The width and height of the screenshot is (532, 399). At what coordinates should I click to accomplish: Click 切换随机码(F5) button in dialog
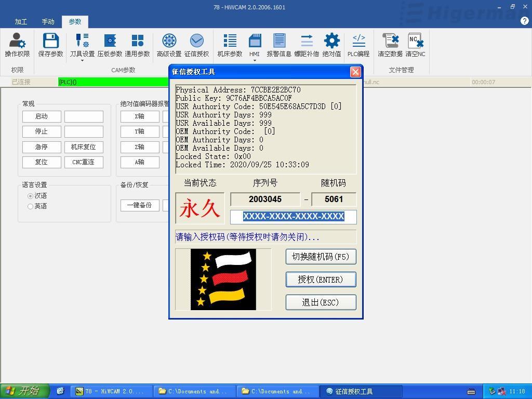tap(321, 257)
